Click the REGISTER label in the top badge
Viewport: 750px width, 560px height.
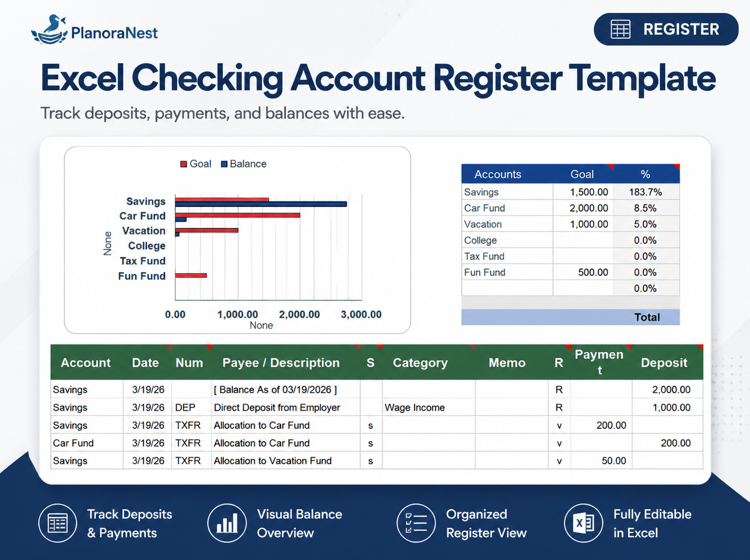pos(681,29)
